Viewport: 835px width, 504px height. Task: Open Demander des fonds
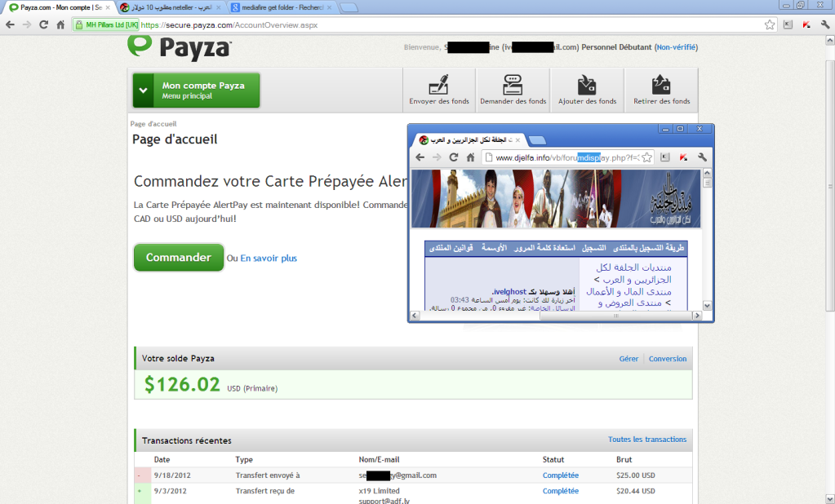coord(513,90)
